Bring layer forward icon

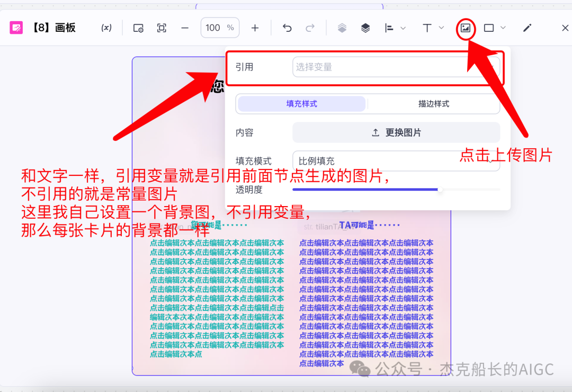pos(365,28)
